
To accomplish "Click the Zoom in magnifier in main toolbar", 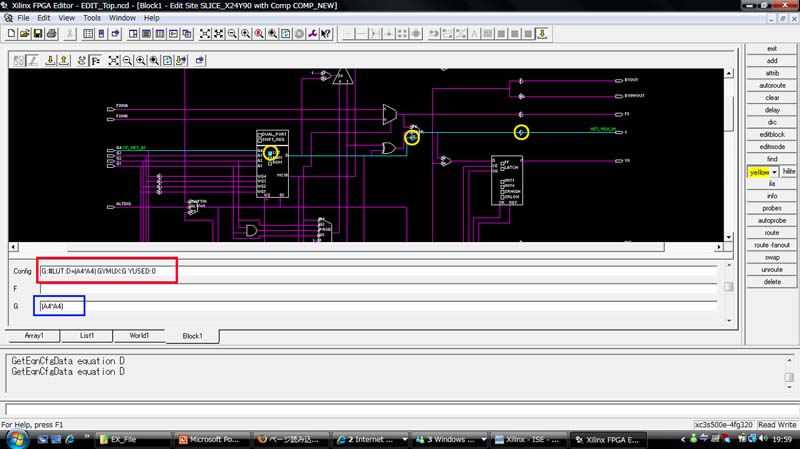I will coord(245,34).
